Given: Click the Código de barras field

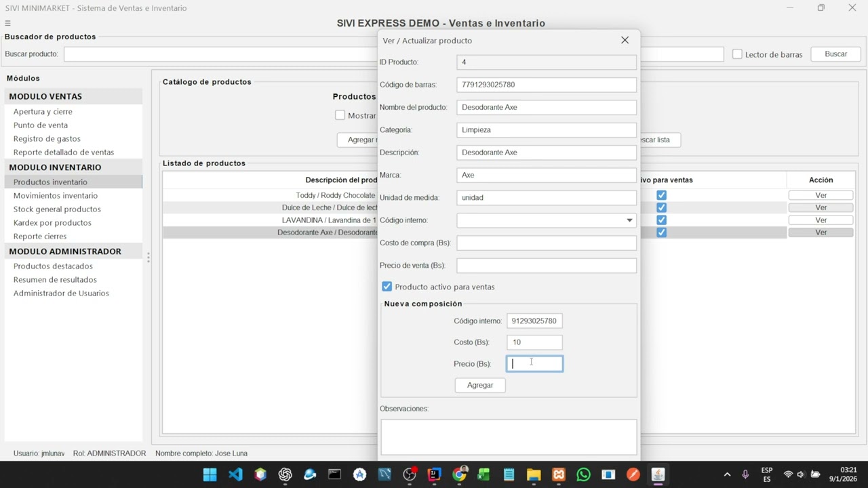Looking at the screenshot, I should click(x=547, y=85).
